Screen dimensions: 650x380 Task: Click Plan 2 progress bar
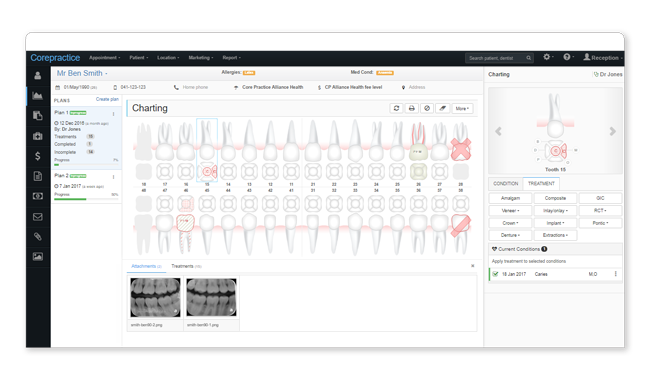86,199
